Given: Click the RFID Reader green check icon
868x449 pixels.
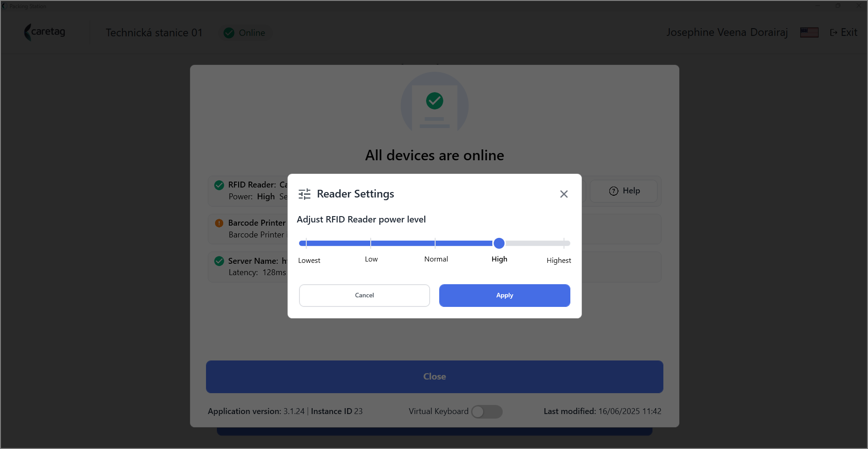Looking at the screenshot, I should (x=219, y=185).
